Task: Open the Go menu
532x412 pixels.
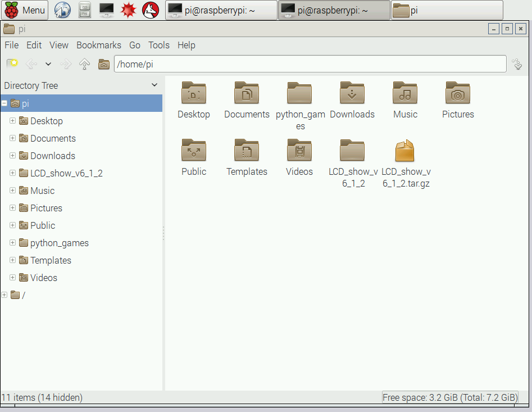Action: (135, 45)
